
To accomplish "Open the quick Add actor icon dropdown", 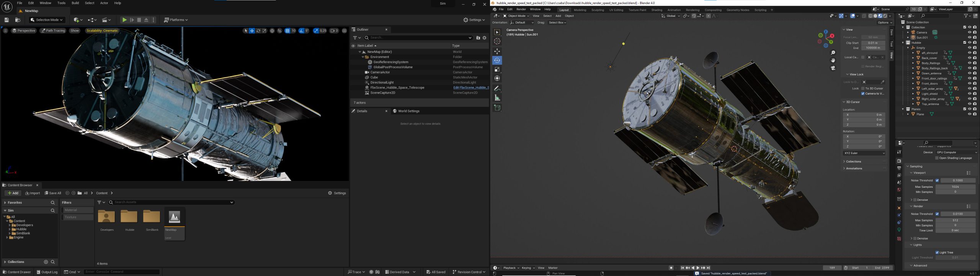I will click(x=78, y=20).
